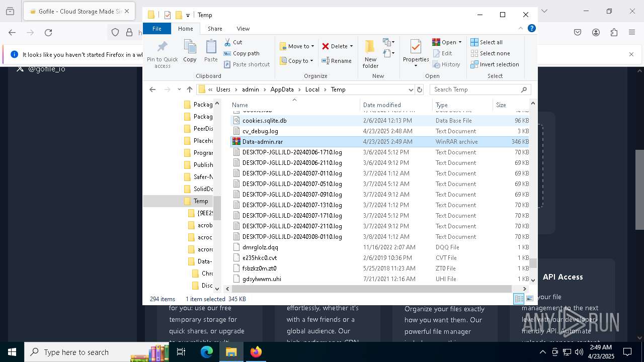Image resolution: width=644 pixels, height=362 pixels.
Task: Sort by Name column header
Action: click(295, 105)
